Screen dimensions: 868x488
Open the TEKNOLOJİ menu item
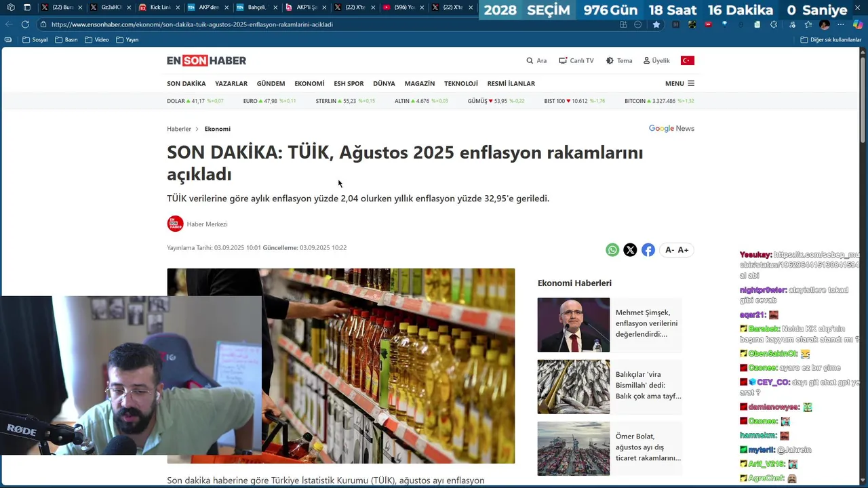[x=461, y=83]
